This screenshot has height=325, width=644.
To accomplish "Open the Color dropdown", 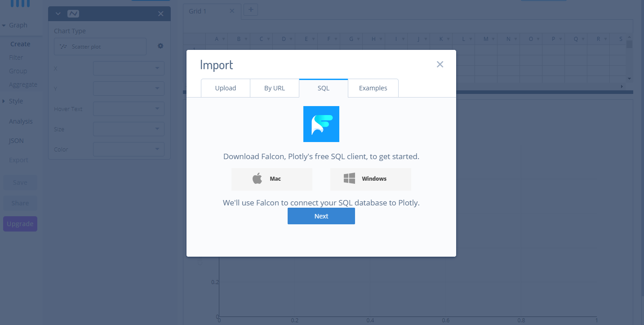I will [129, 149].
